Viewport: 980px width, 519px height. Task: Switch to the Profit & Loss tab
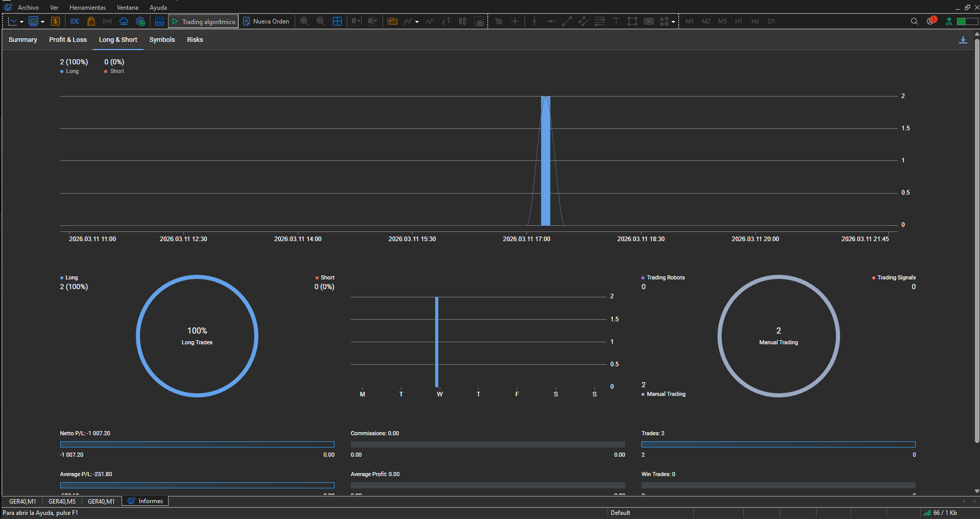point(68,40)
